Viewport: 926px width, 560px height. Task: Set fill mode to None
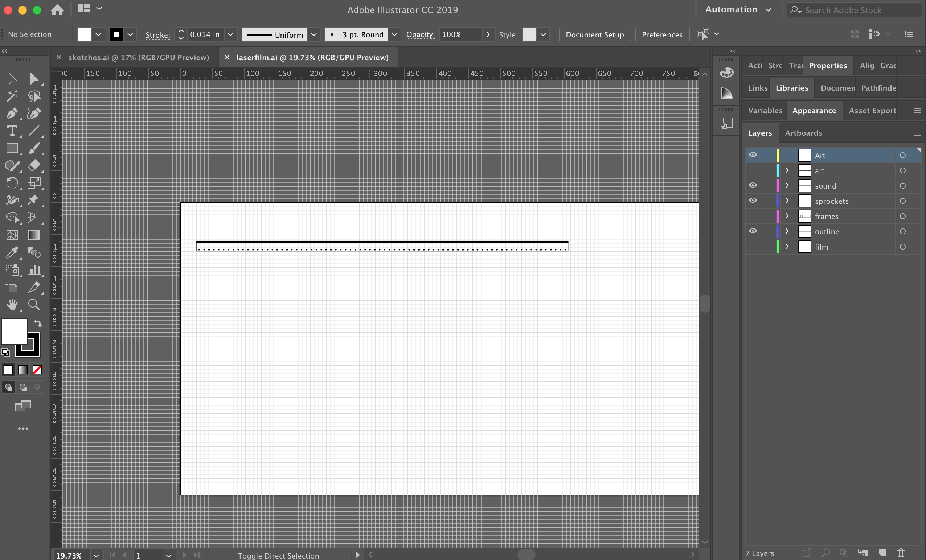click(37, 370)
